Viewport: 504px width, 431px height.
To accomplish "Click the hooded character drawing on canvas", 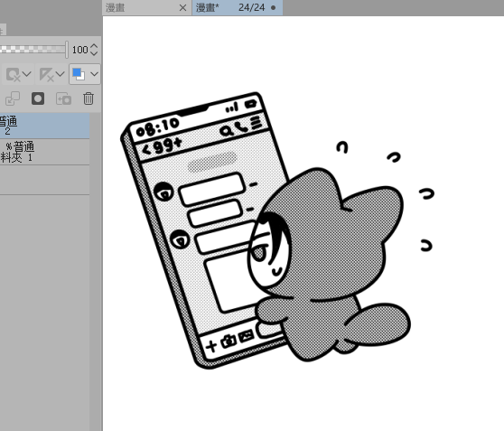I will click(328, 264).
